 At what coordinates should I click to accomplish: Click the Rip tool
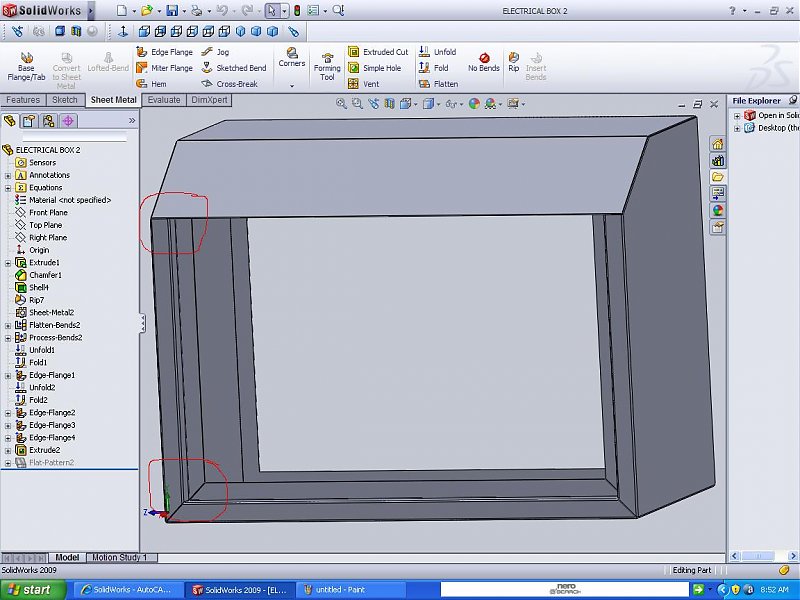point(513,63)
